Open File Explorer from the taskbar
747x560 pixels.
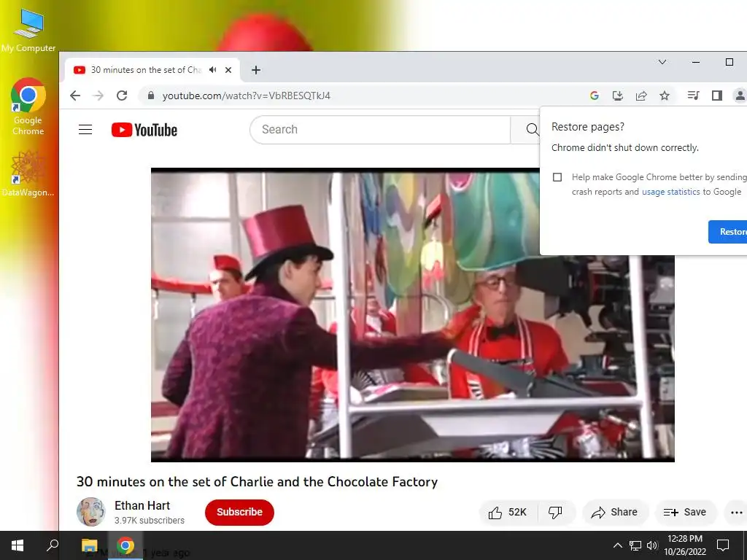90,545
